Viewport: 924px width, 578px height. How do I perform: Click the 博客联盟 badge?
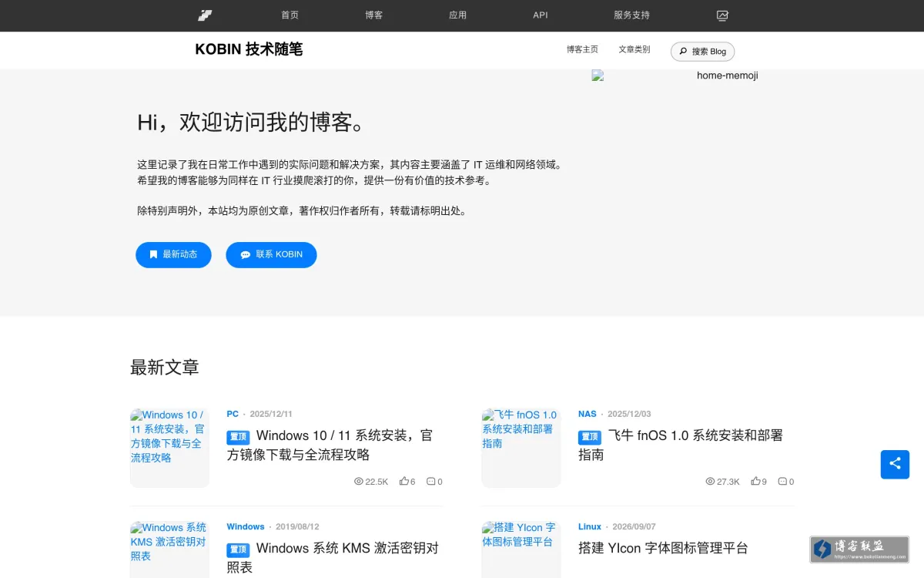tap(859, 549)
